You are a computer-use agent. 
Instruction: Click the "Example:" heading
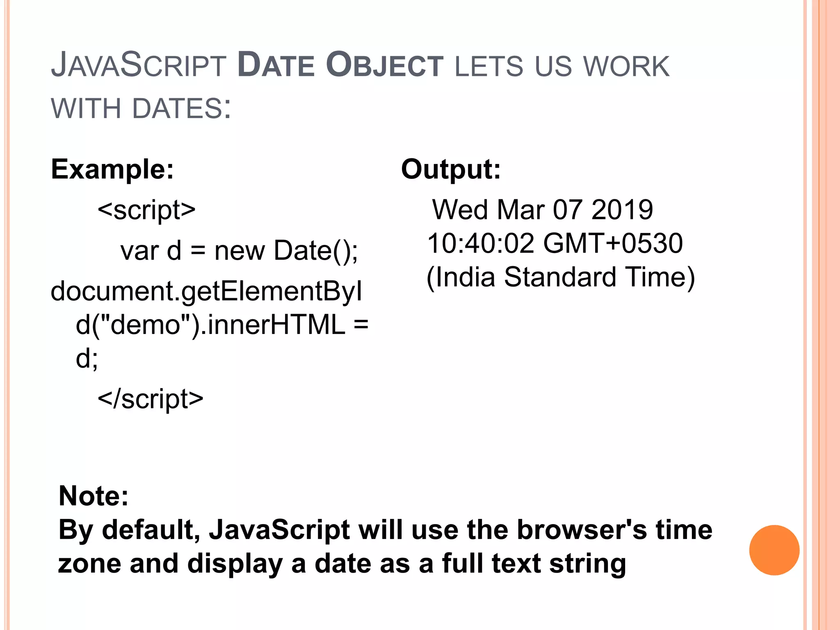click(x=112, y=169)
